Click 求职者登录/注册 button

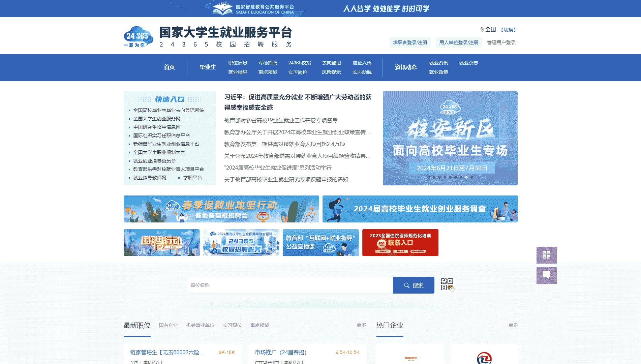tap(410, 42)
